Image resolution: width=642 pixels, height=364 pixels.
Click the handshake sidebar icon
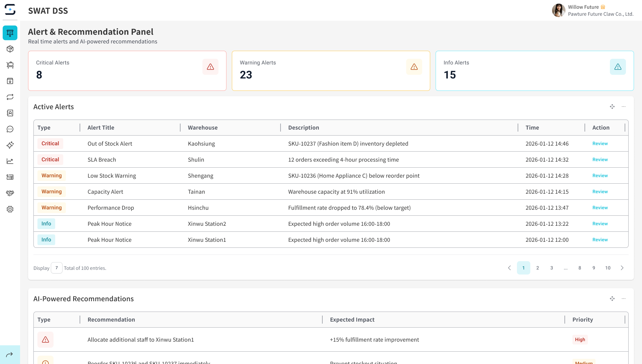tap(10, 193)
